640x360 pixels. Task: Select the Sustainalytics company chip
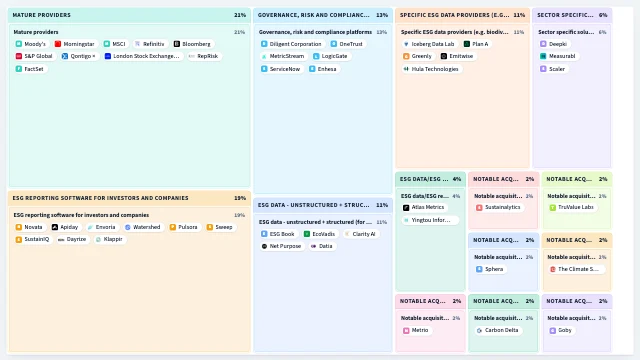coord(499,208)
